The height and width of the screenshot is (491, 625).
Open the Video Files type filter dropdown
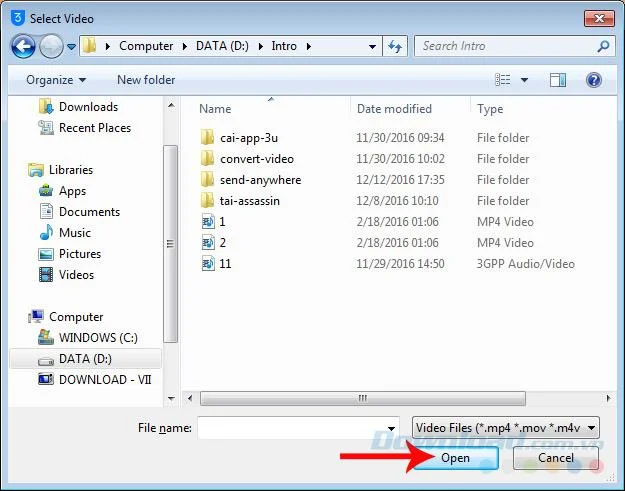click(505, 428)
